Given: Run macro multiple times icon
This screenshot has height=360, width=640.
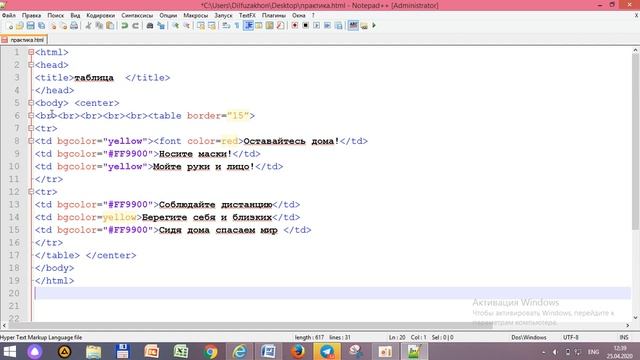Looking at the screenshot, I should [x=327, y=26].
